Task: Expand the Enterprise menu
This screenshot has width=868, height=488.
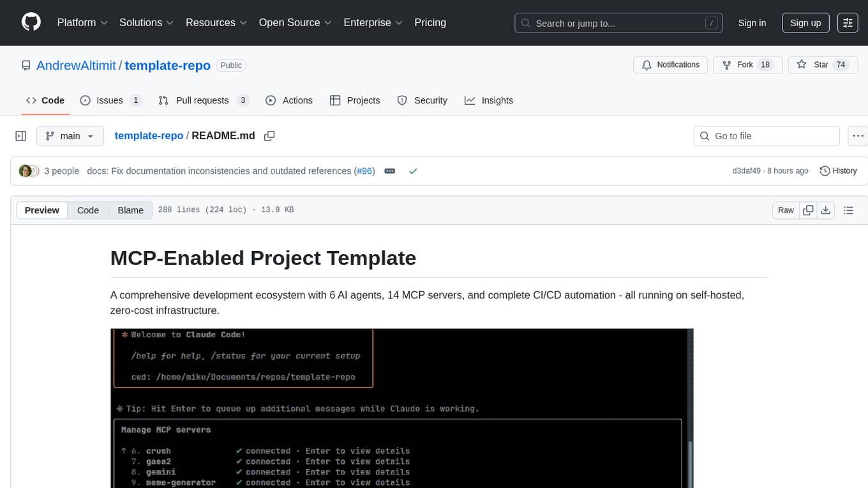Action: (x=373, y=22)
